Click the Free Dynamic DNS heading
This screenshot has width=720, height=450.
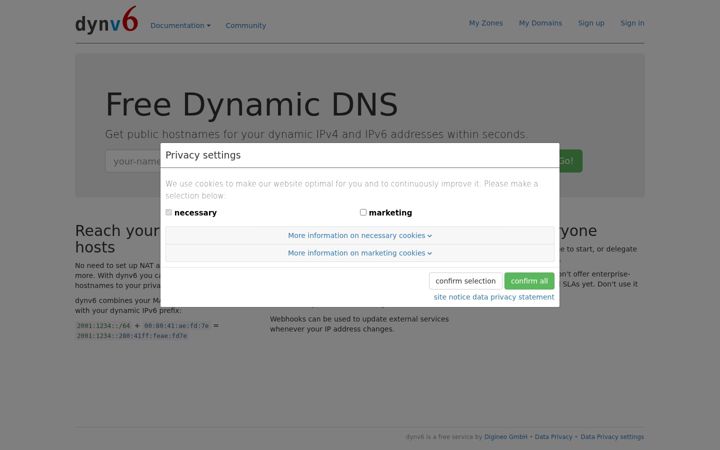(252, 105)
